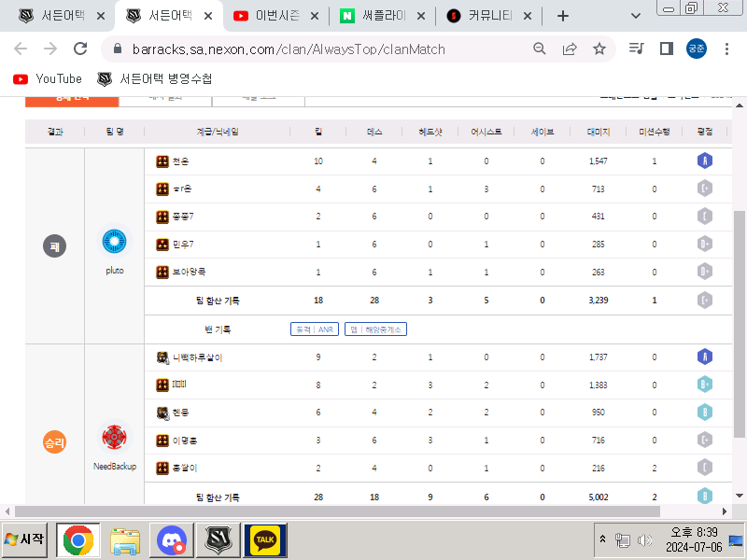
Task: Click the pluto clan emblem icon
Action: (x=114, y=242)
